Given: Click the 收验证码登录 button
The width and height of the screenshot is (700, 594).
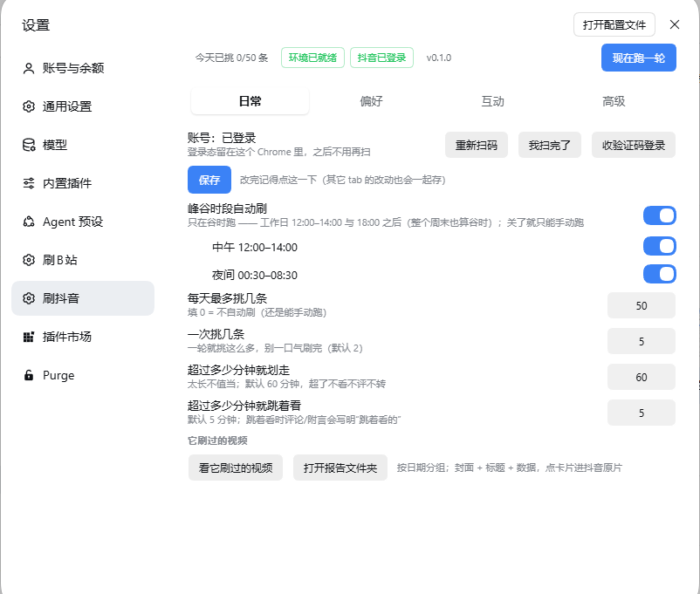Looking at the screenshot, I should 634,145.
